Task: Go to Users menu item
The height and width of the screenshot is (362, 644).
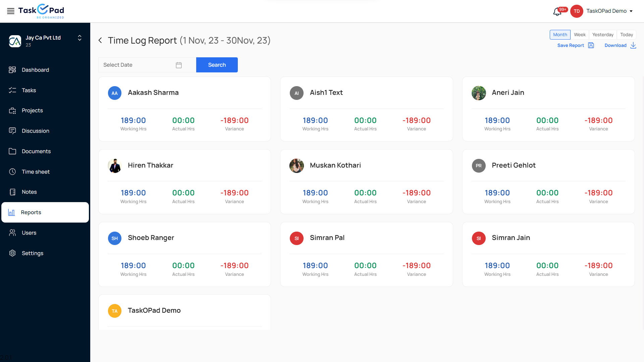Action: pos(29,233)
